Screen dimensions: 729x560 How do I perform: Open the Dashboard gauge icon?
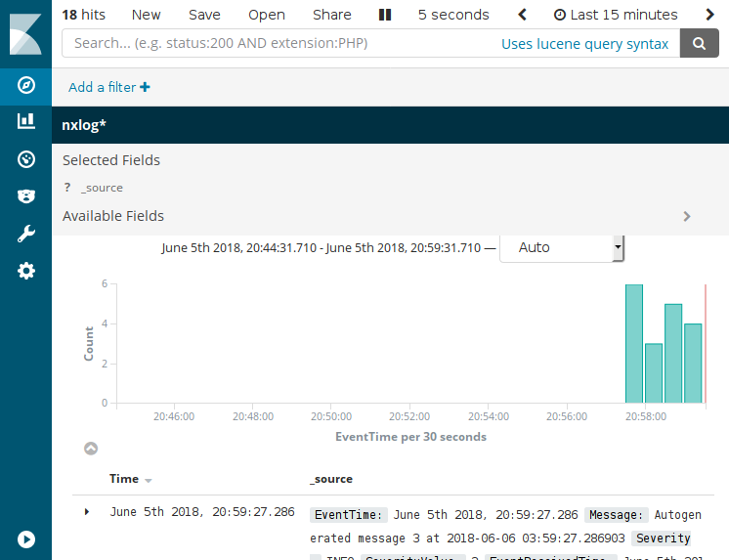pyautogui.click(x=26, y=159)
